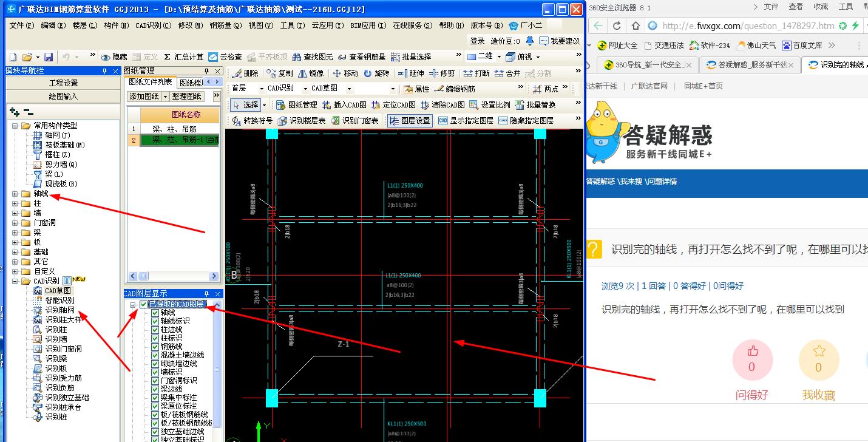Select the 修剪 trim tool

(x=442, y=73)
